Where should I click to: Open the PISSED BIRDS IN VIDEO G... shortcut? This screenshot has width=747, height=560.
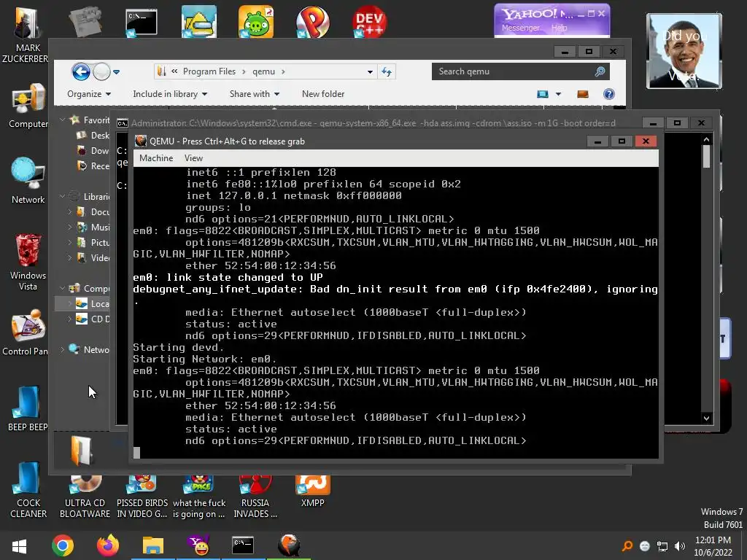point(142,497)
